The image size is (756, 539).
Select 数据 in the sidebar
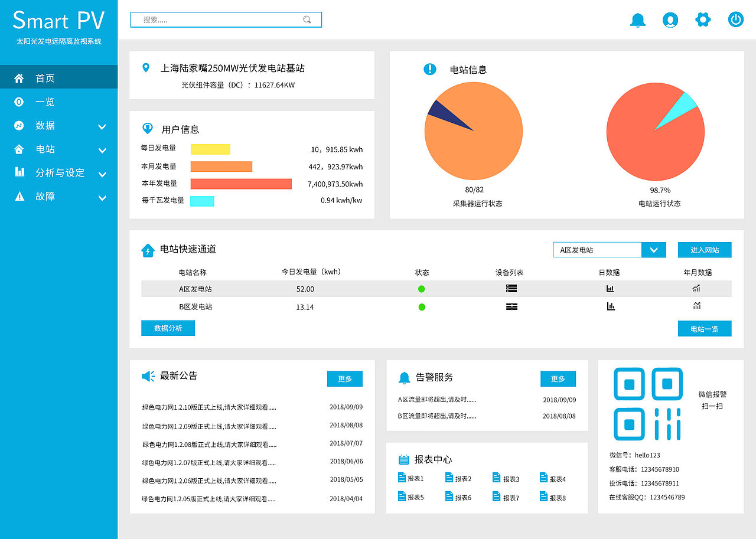point(59,125)
